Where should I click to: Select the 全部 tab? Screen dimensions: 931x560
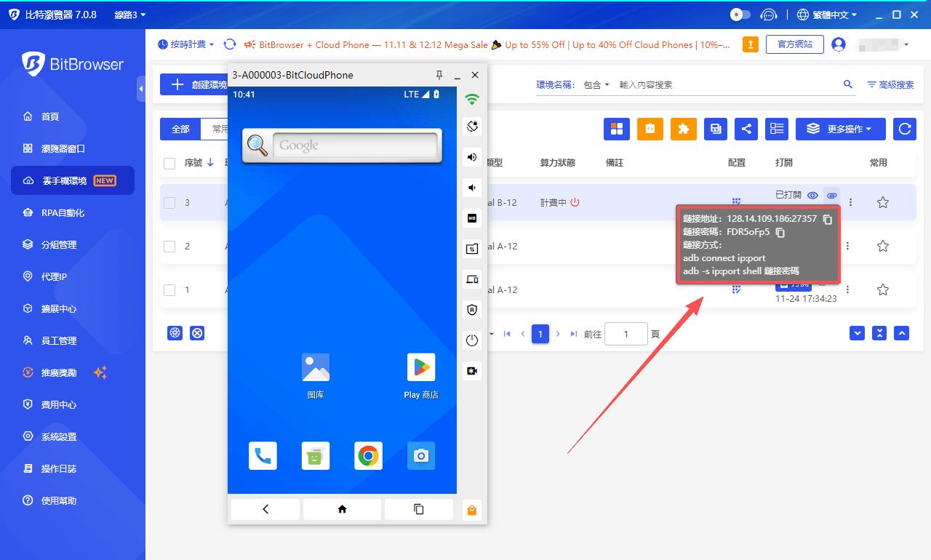(180, 129)
